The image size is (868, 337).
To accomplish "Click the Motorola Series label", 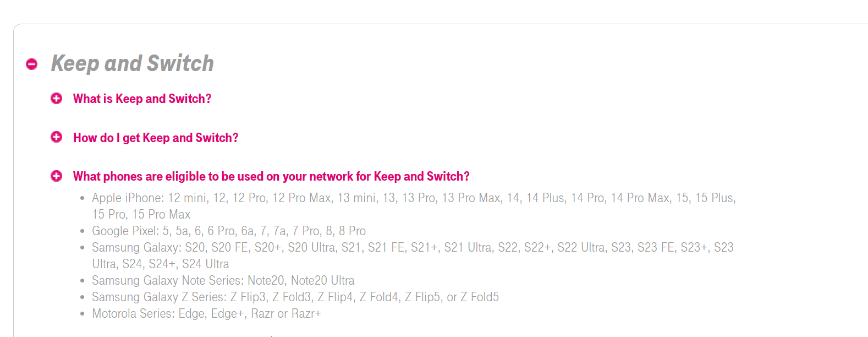I will point(133,313).
